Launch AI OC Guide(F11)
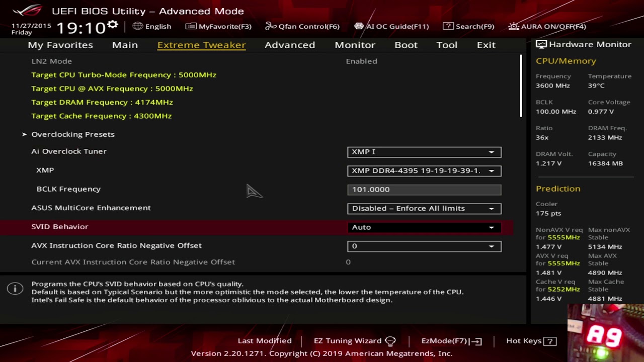 click(x=391, y=26)
